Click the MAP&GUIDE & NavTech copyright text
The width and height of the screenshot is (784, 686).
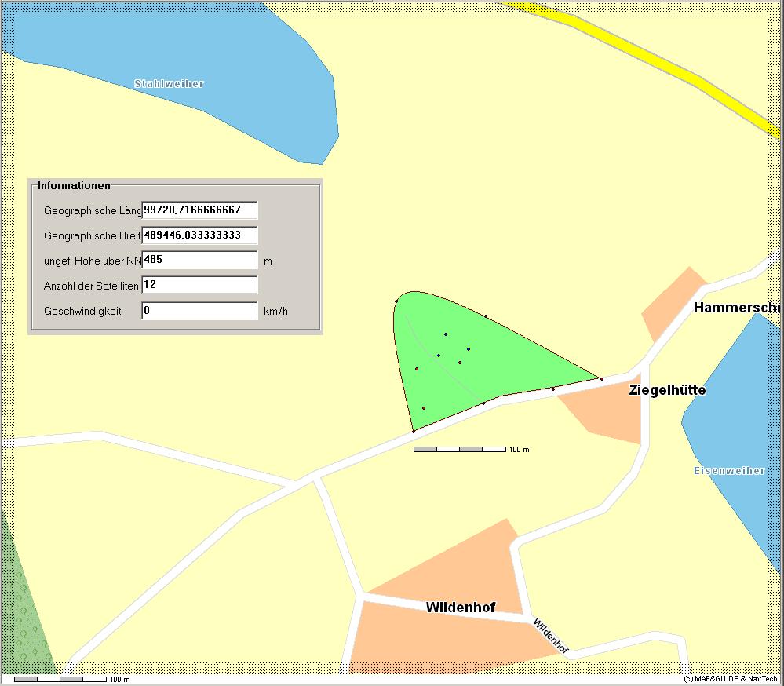coord(731,679)
